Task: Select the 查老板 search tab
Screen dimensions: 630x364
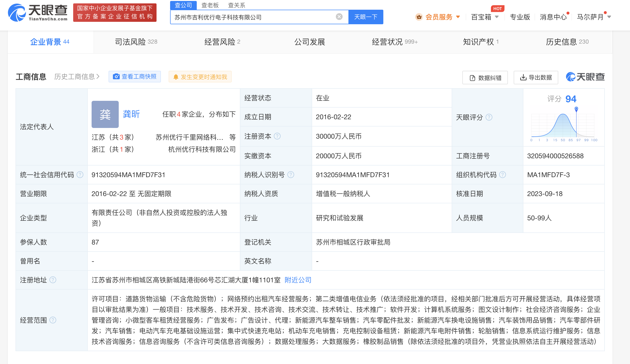Action: click(210, 5)
